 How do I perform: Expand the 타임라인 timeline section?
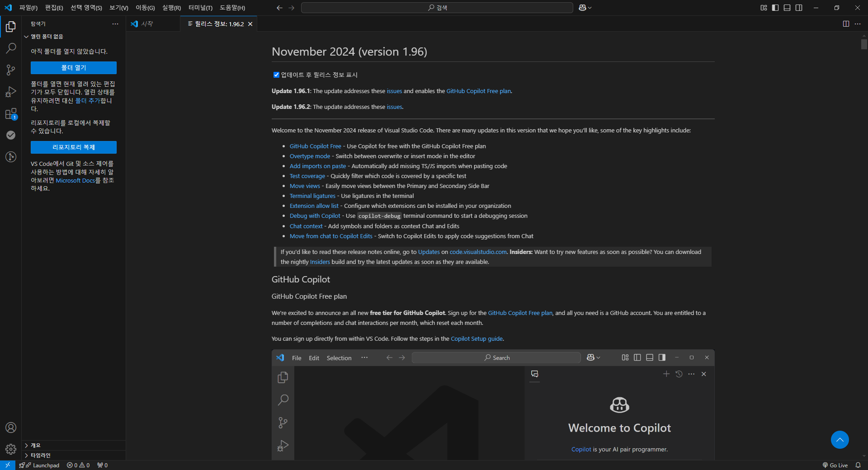[x=74, y=456]
